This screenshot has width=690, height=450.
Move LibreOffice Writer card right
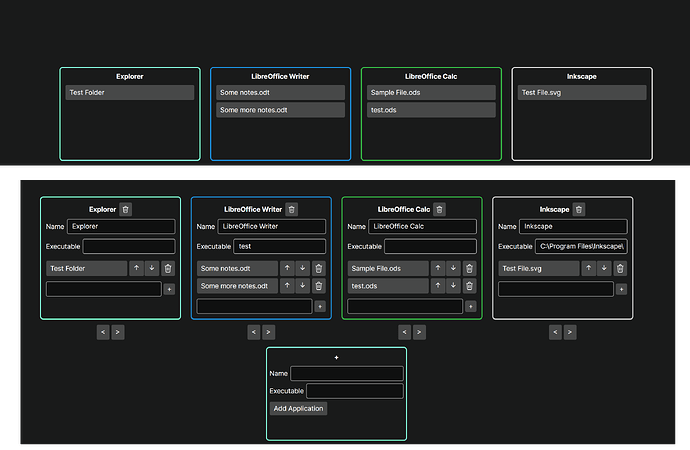268,332
